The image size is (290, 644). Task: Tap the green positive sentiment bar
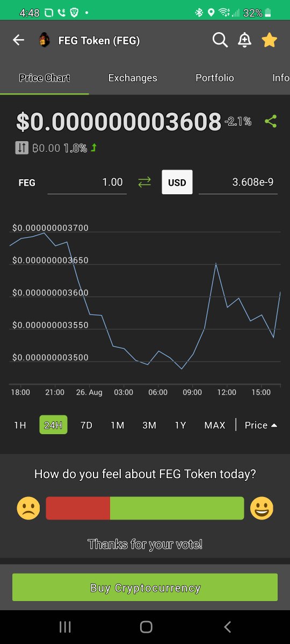pos(177,508)
